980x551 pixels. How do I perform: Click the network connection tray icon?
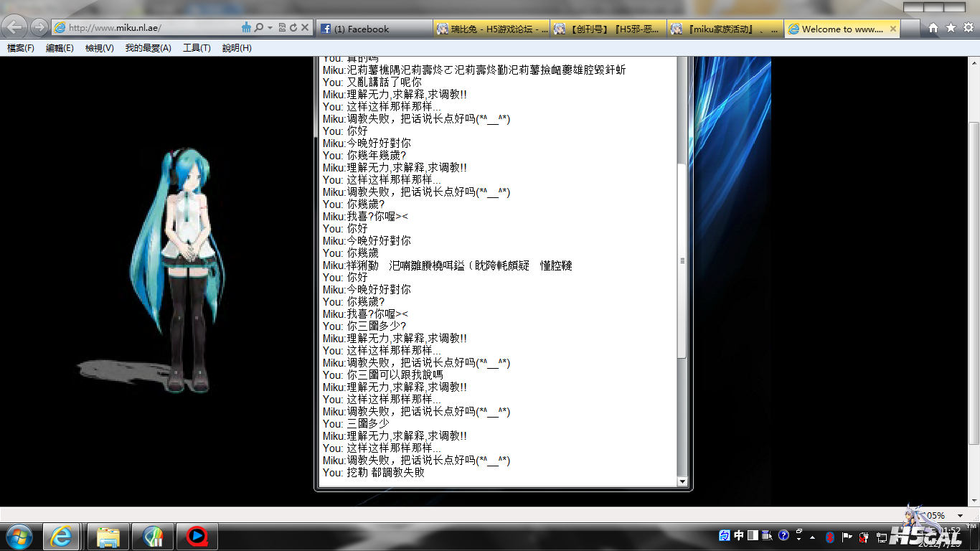(x=880, y=537)
